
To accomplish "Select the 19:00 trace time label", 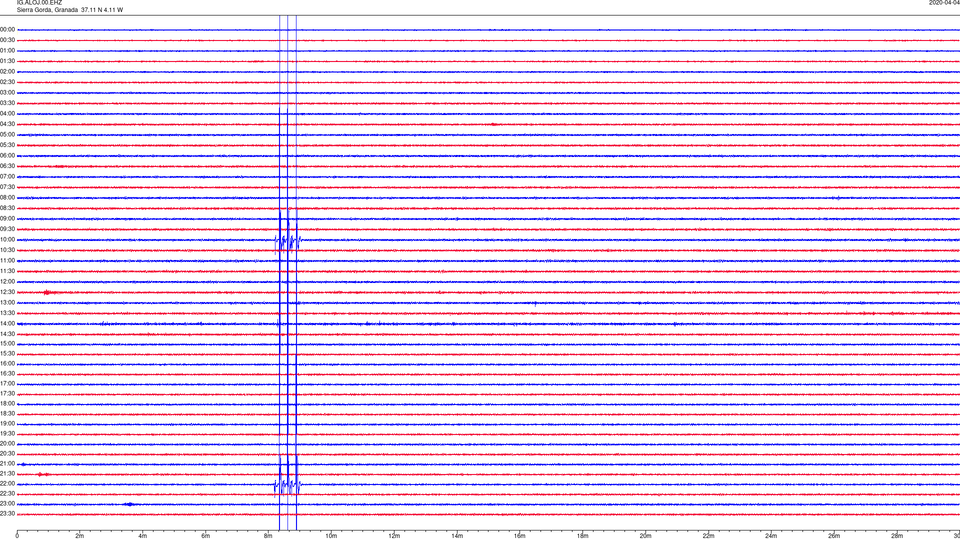I will [7, 424].
